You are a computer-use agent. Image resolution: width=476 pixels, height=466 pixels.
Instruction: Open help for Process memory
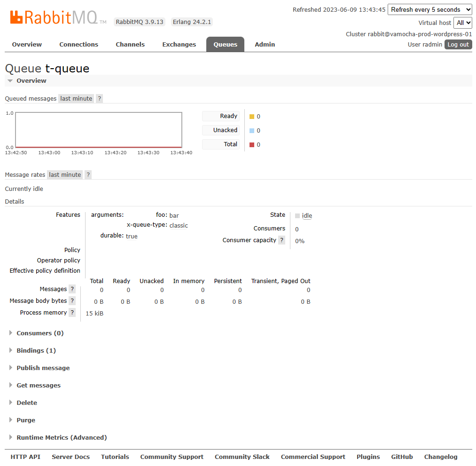[72, 313]
